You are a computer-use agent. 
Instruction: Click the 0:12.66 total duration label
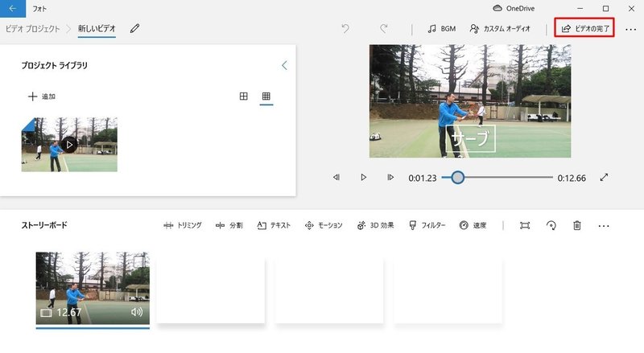572,178
